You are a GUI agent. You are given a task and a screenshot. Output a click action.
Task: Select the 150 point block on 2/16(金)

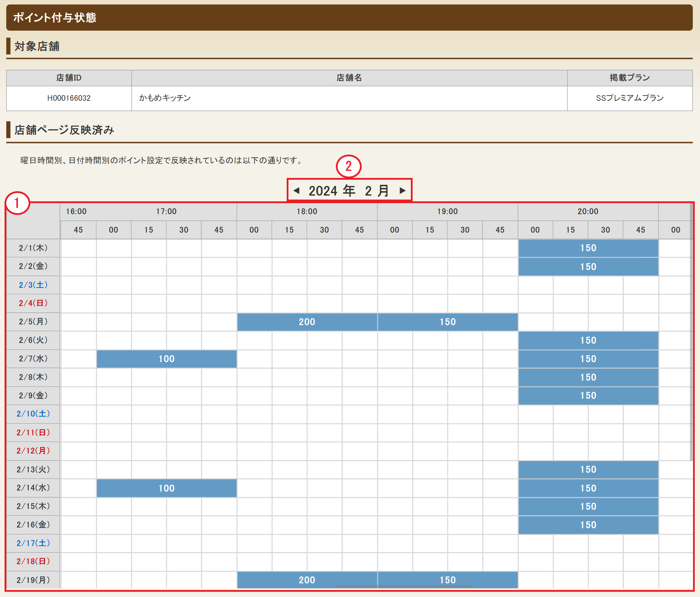[588, 525]
